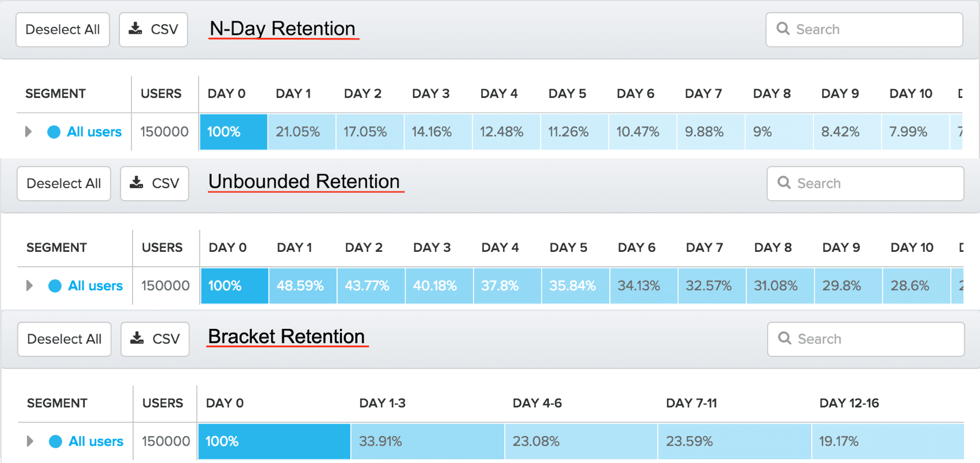Click Deselect All in the N-Day Retention panel
This screenshot has height=463, width=980.
(63, 29)
